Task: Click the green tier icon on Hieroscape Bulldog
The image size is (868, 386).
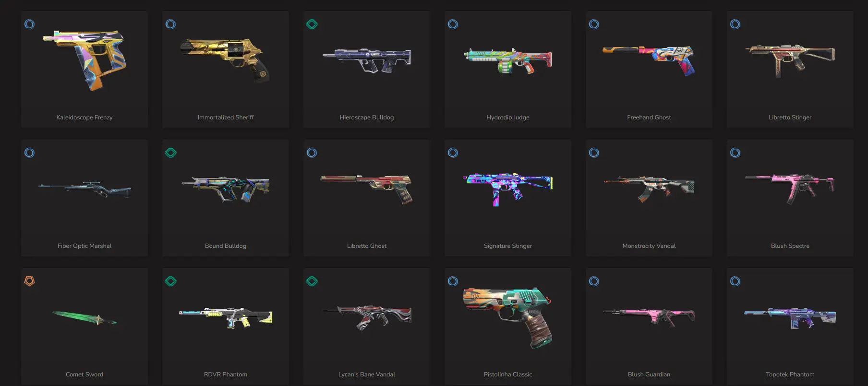Action: tap(312, 24)
